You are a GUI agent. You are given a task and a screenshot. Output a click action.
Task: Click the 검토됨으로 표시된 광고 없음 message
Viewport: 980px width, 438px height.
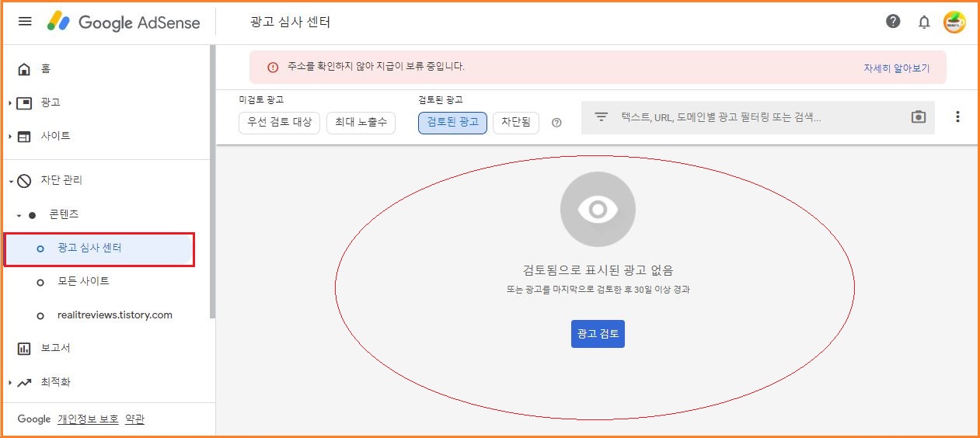click(x=598, y=271)
